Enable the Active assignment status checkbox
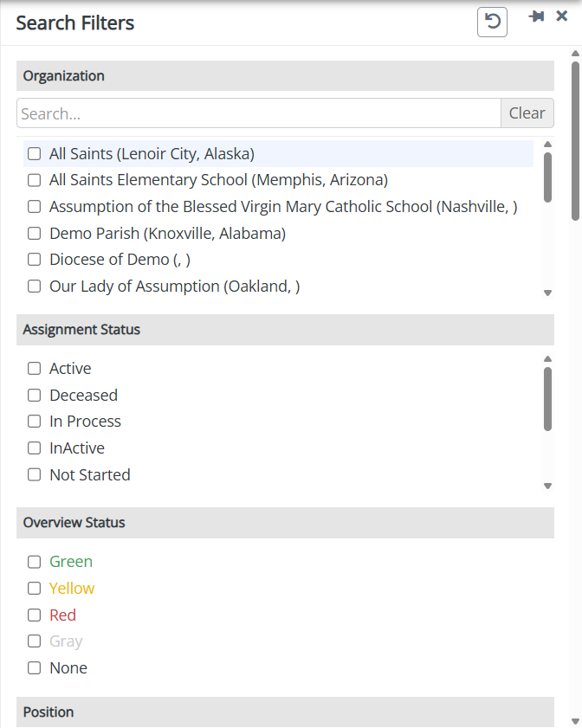The width and height of the screenshot is (582, 728). [x=35, y=369]
